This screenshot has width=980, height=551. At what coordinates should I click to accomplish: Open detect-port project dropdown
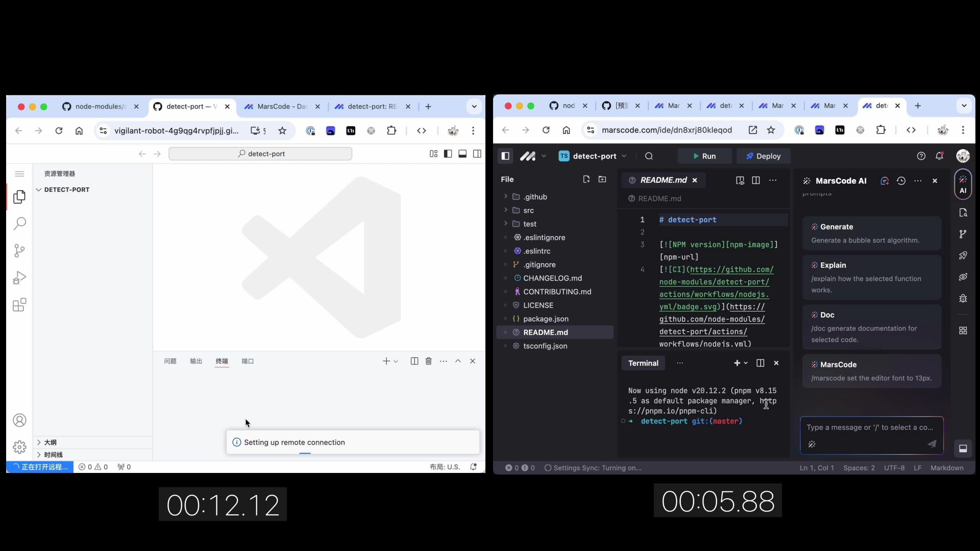coord(594,156)
